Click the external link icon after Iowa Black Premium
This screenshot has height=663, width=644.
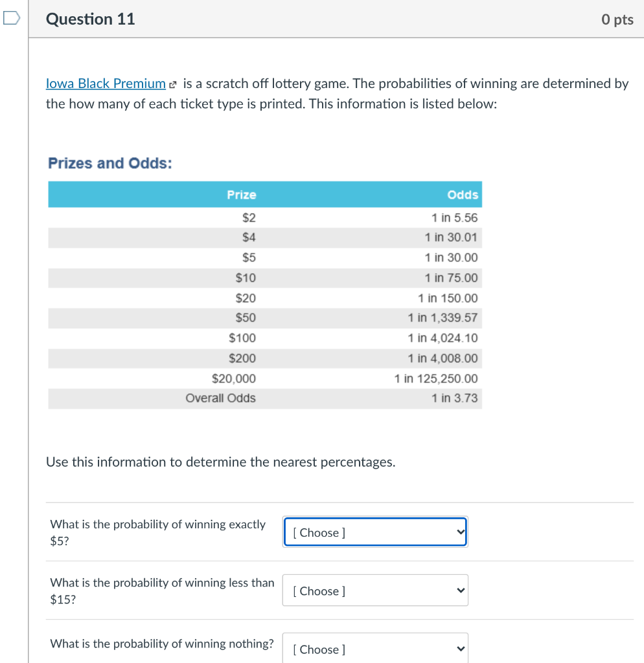coord(172,83)
